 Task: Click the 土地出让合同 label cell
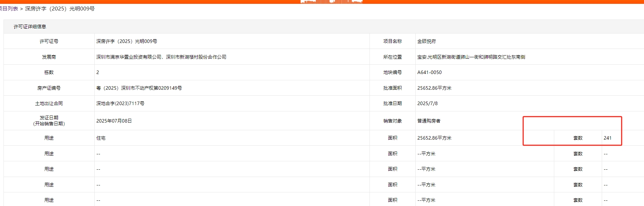tap(49, 103)
